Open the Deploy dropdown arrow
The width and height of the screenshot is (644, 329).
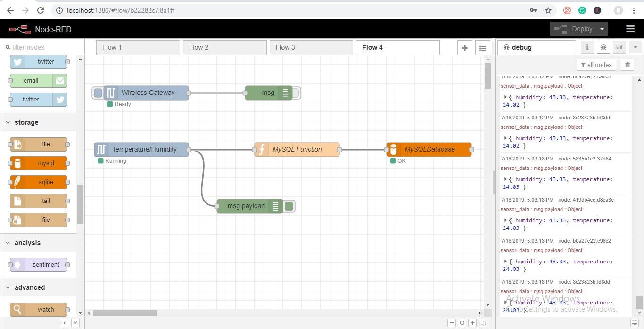602,28
